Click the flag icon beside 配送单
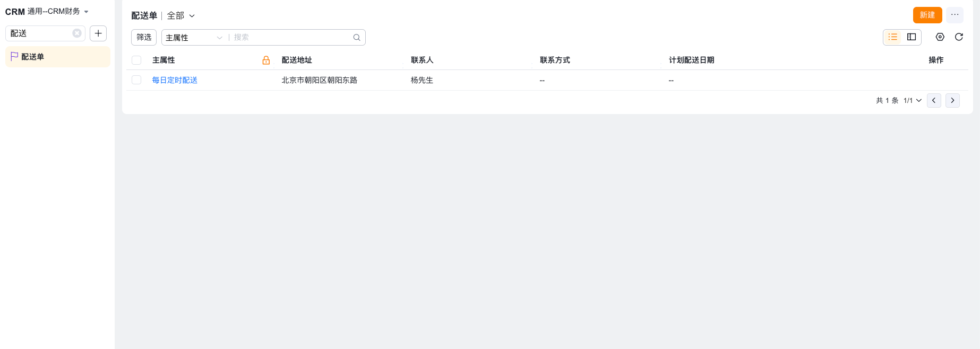The height and width of the screenshot is (349, 980). [14, 56]
